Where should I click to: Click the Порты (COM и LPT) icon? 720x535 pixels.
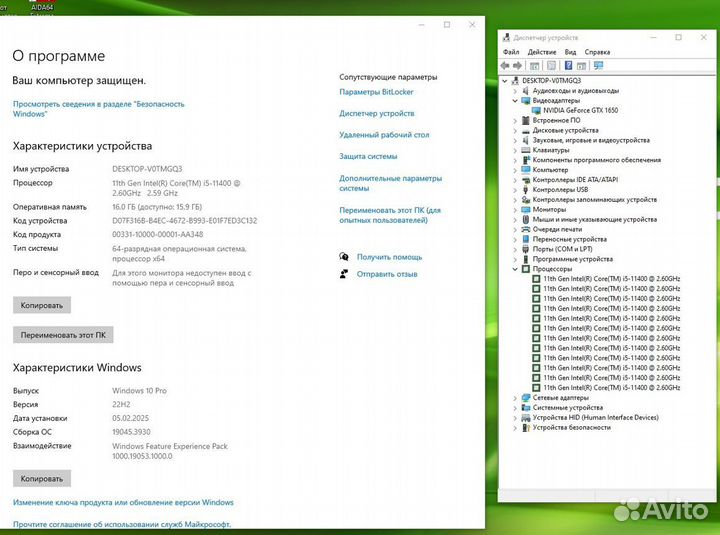pyautogui.click(x=526, y=249)
